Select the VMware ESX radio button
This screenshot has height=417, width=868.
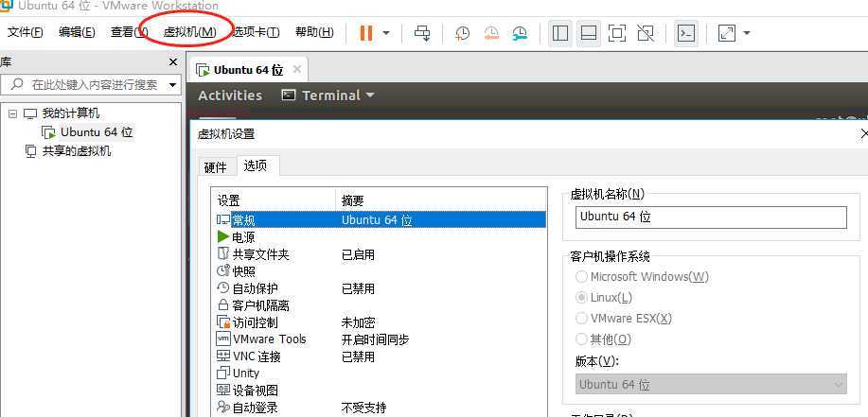coord(581,318)
